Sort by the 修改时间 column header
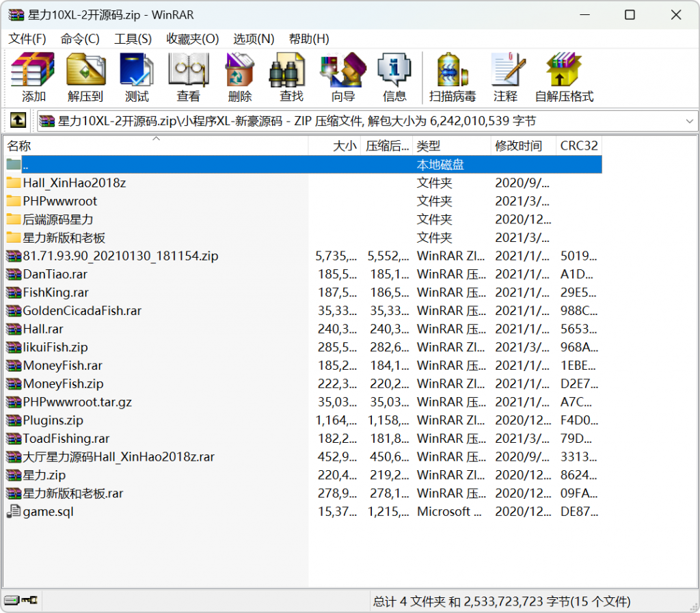 (518, 146)
